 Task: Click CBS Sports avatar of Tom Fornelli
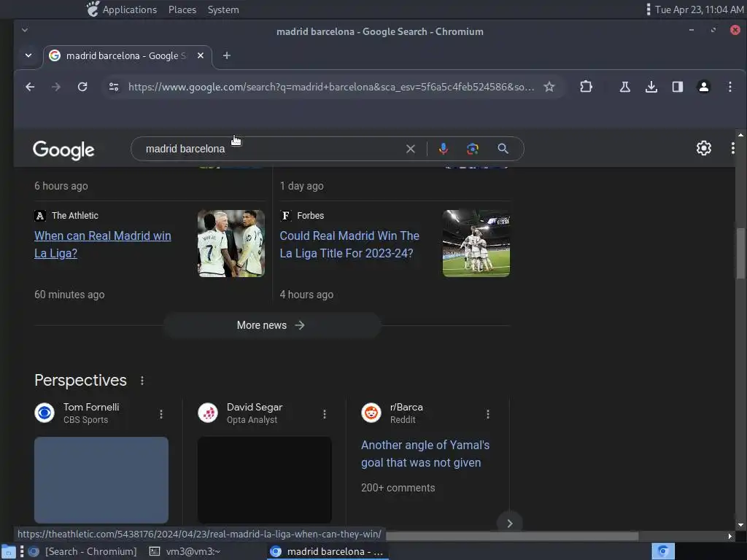(x=44, y=413)
